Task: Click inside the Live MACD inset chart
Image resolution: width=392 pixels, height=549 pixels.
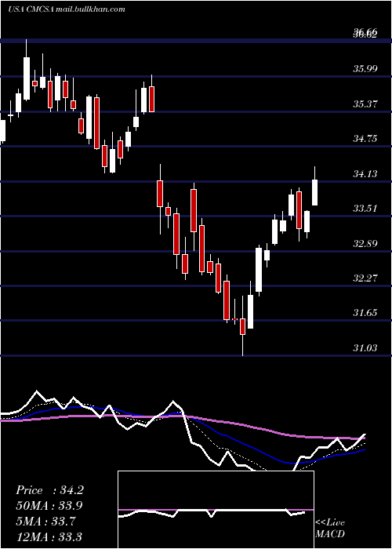Action: (216, 510)
